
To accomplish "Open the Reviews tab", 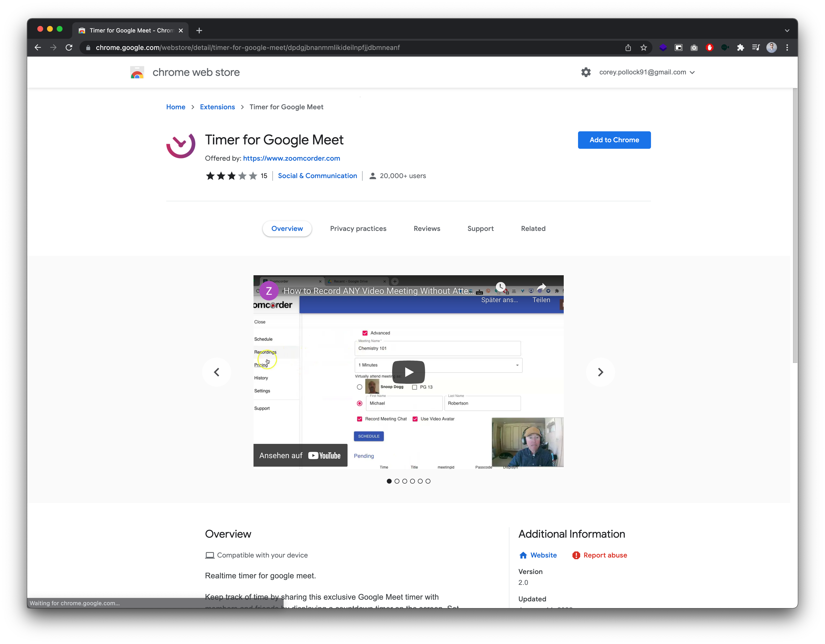I will 427,228.
